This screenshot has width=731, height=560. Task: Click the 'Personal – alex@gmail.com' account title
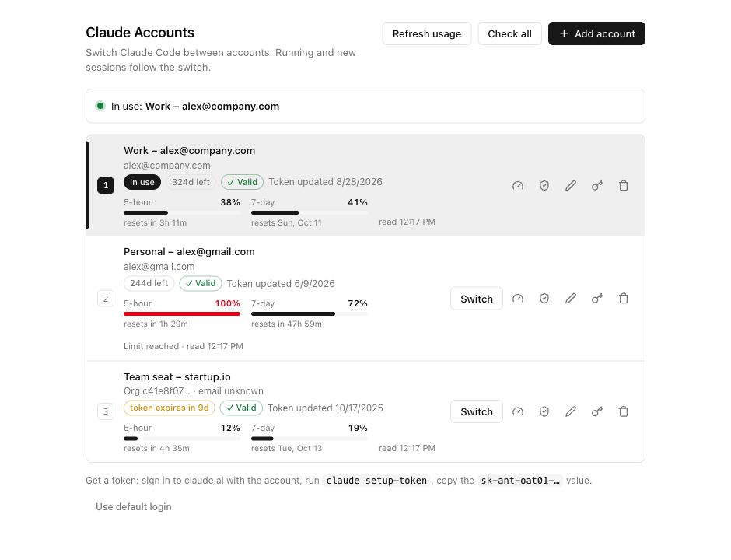click(x=189, y=252)
